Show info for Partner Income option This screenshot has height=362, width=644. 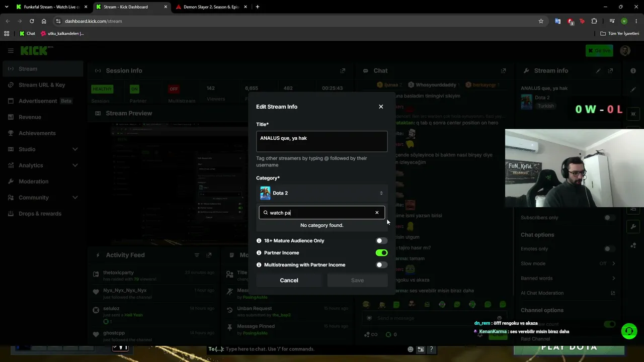pyautogui.click(x=259, y=253)
